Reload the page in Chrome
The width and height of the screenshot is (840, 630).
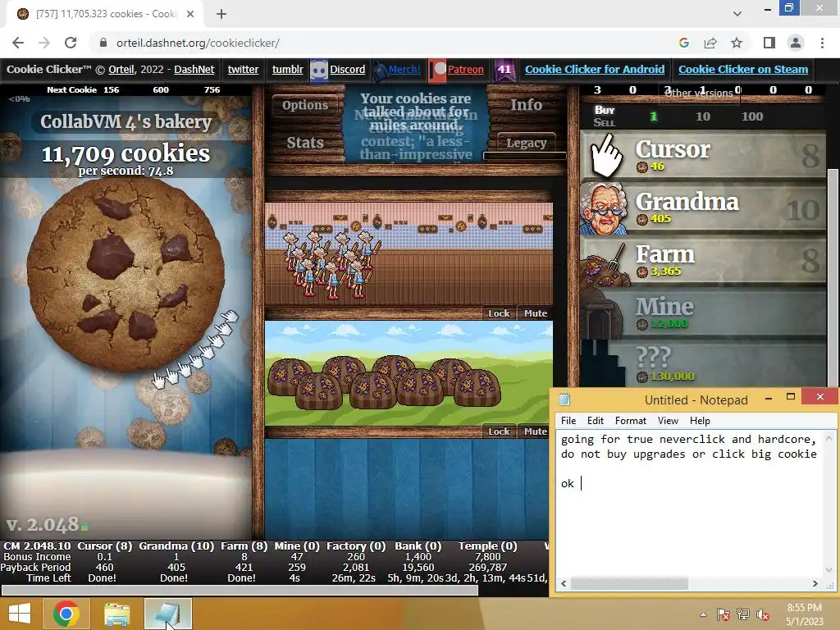(71, 43)
